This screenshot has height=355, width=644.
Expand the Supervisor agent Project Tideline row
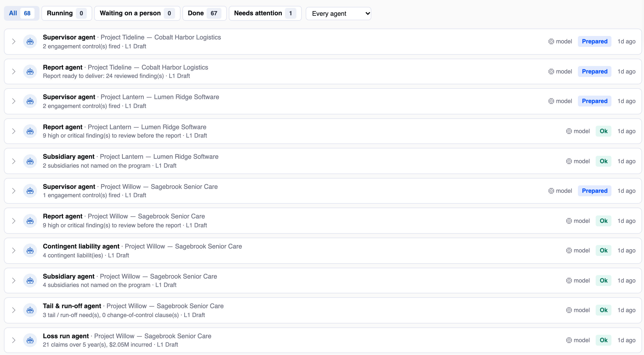pyautogui.click(x=14, y=41)
